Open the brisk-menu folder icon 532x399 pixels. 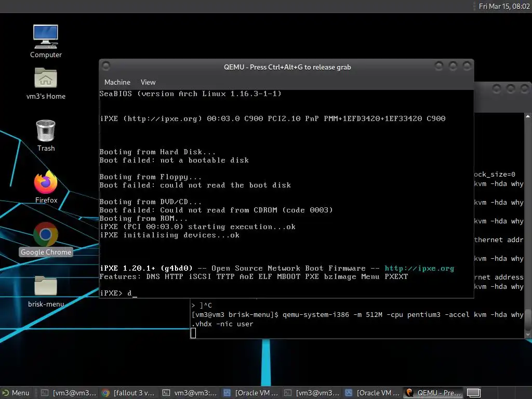(46, 291)
